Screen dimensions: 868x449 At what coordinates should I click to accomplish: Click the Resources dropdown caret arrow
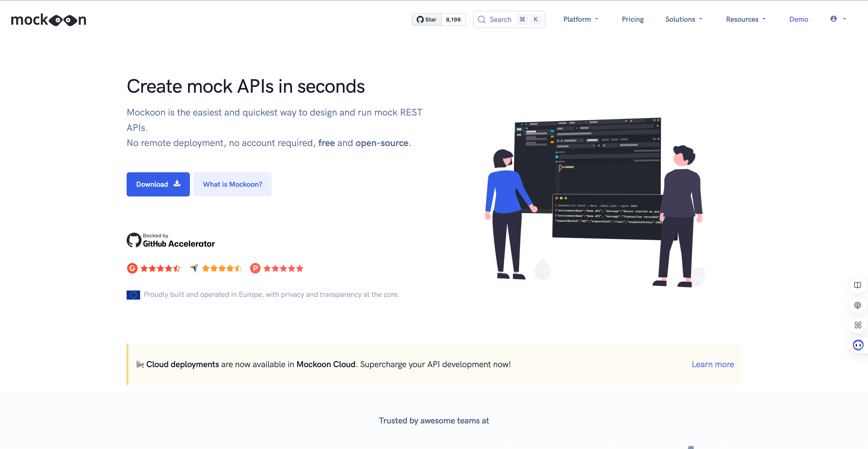coord(764,19)
